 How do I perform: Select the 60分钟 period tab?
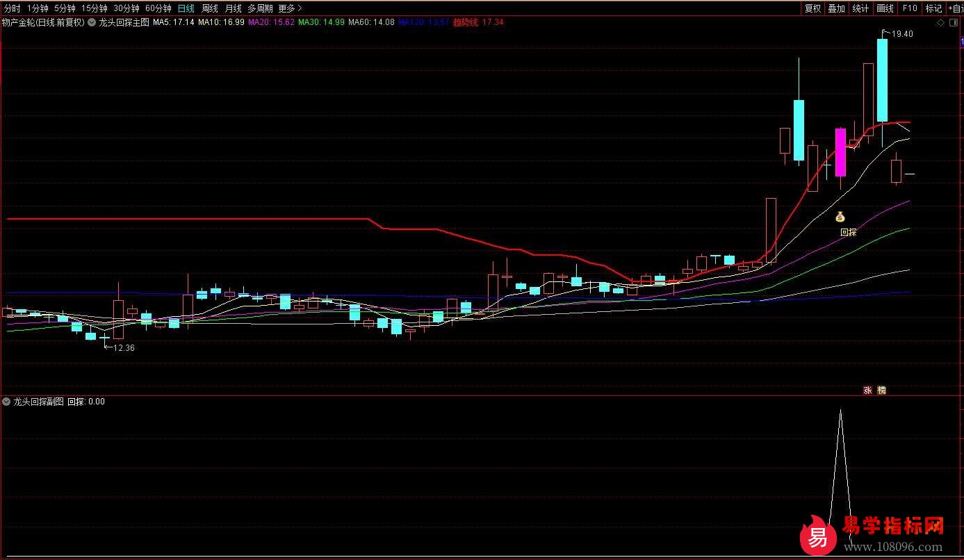coord(158,8)
